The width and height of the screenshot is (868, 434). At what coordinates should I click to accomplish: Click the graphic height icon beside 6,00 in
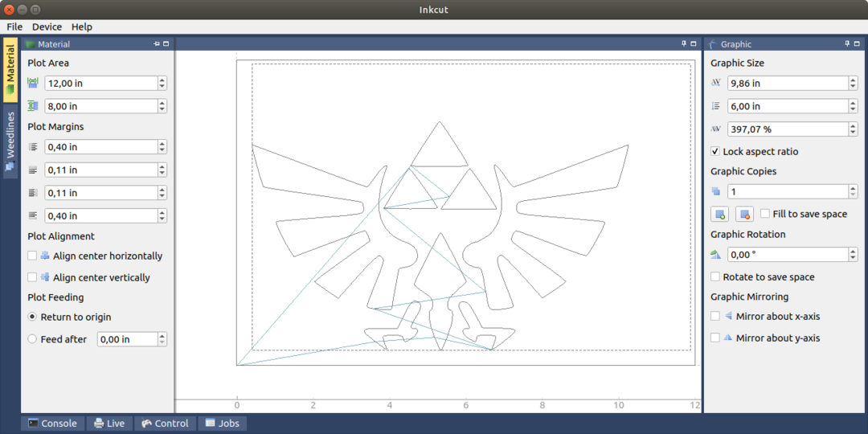click(716, 106)
